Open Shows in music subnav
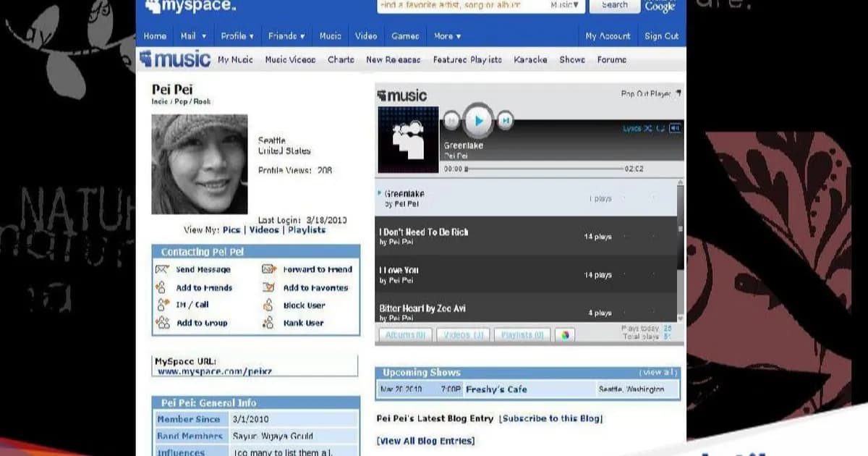 pos(572,59)
